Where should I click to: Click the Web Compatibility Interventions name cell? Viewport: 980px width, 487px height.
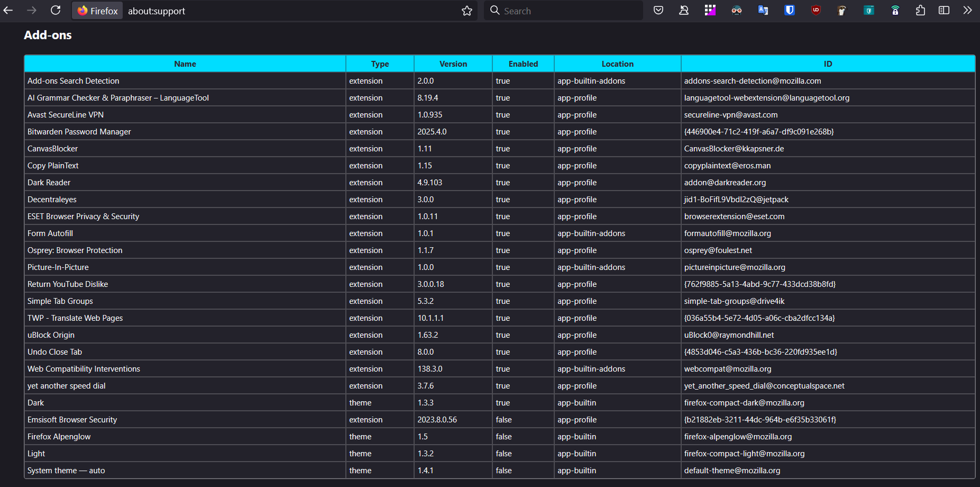(185, 368)
